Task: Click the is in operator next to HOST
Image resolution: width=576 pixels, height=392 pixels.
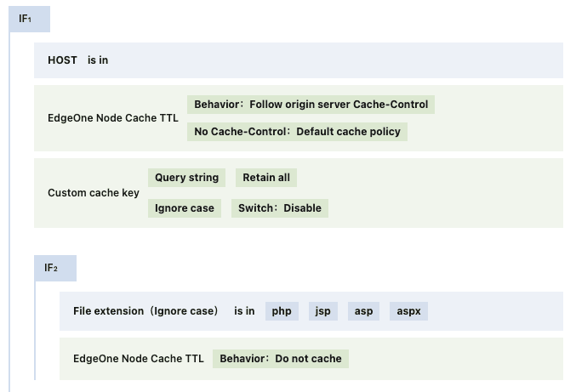Action: coord(98,60)
